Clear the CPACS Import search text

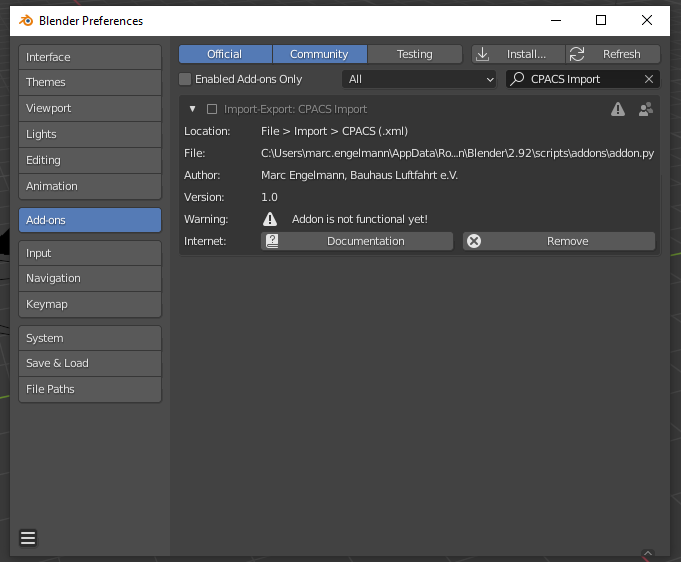point(649,79)
